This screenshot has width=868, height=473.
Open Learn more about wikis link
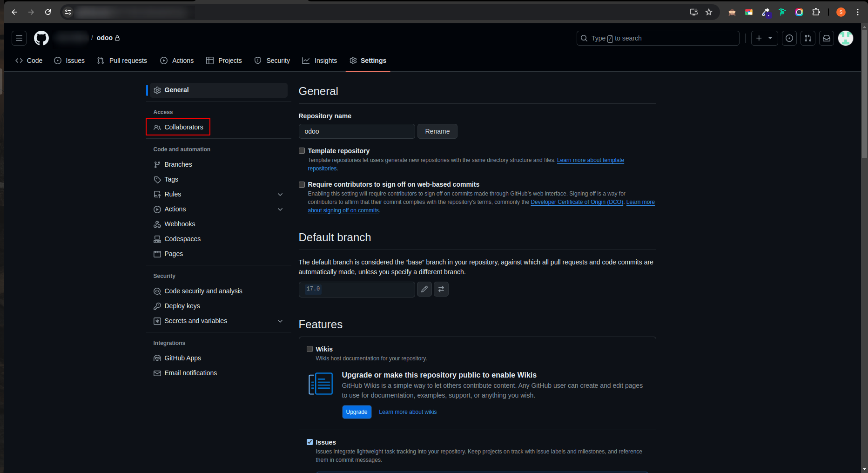[408, 412]
